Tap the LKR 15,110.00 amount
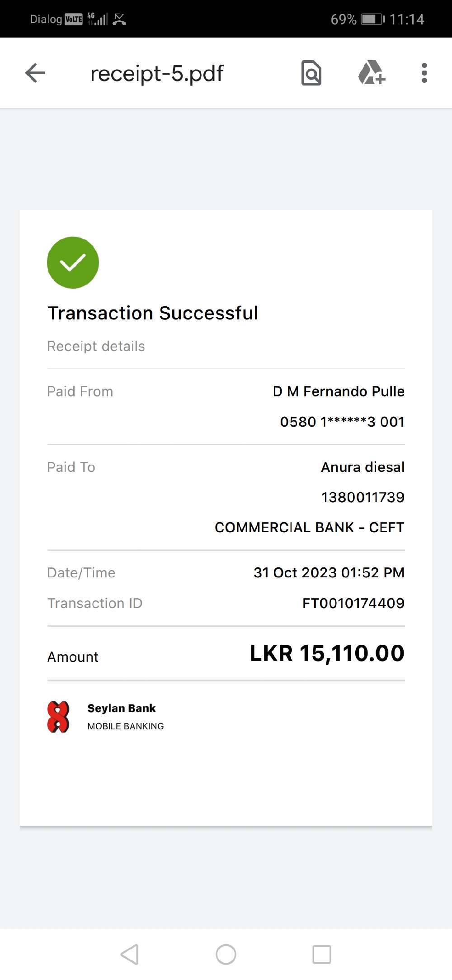 (327, 653)
